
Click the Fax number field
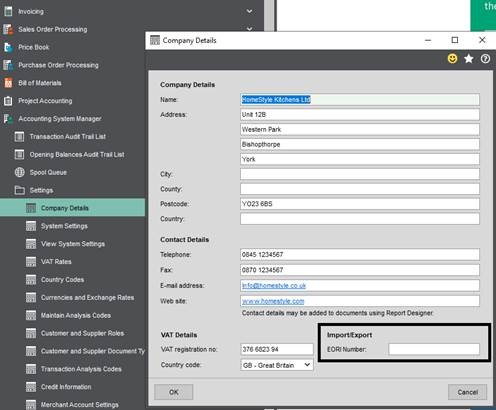[x=360, y=270]
